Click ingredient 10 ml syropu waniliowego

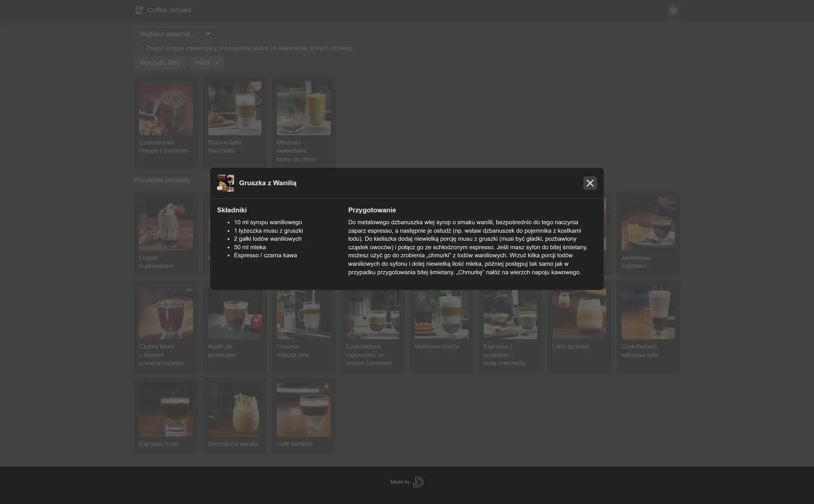268,222
